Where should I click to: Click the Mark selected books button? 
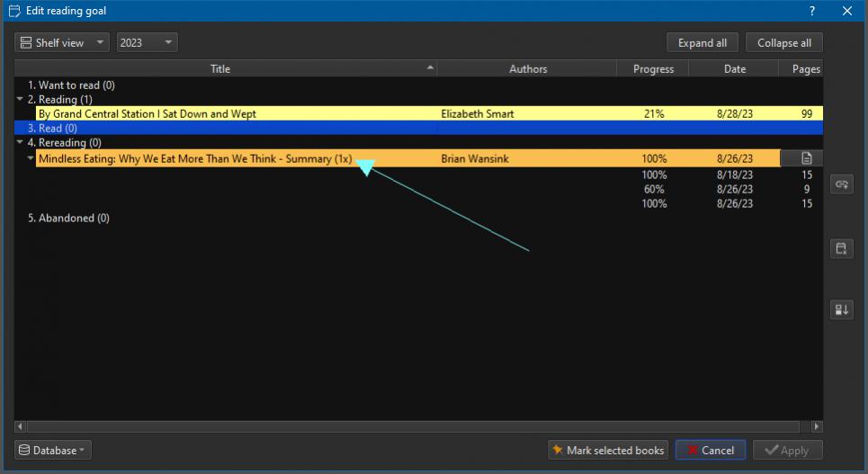[x=608, y=451]
